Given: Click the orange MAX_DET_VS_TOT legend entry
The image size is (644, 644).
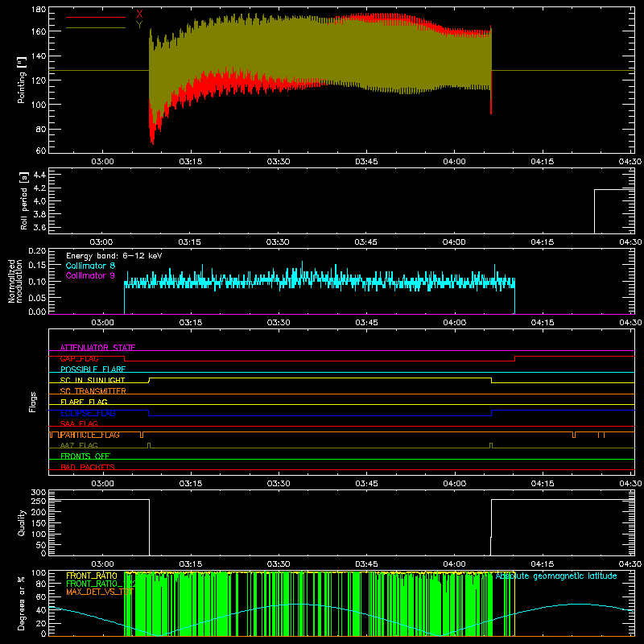Looking at the screenshot, I should pyautogui.click(x=100, y=592).
